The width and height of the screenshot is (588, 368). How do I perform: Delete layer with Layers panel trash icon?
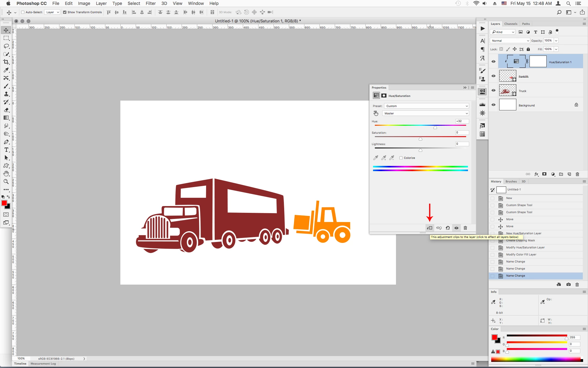click(x=577, y=174)
